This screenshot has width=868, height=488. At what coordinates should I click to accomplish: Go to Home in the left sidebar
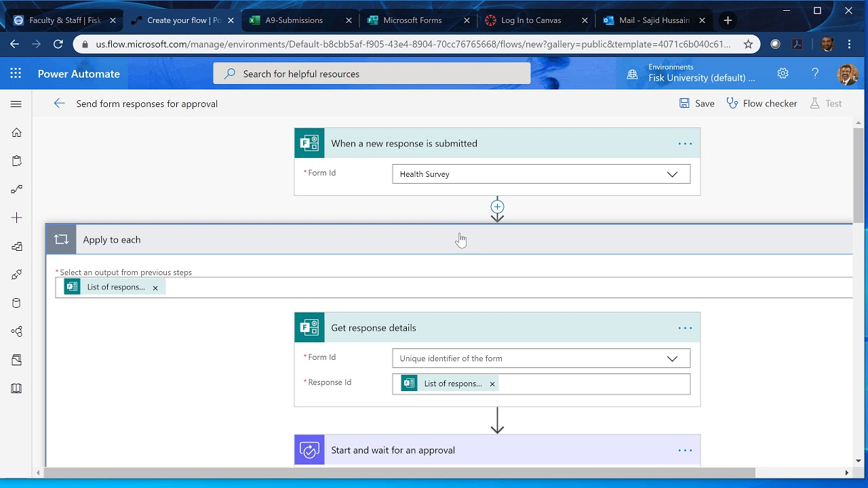[x=16, y=132]
